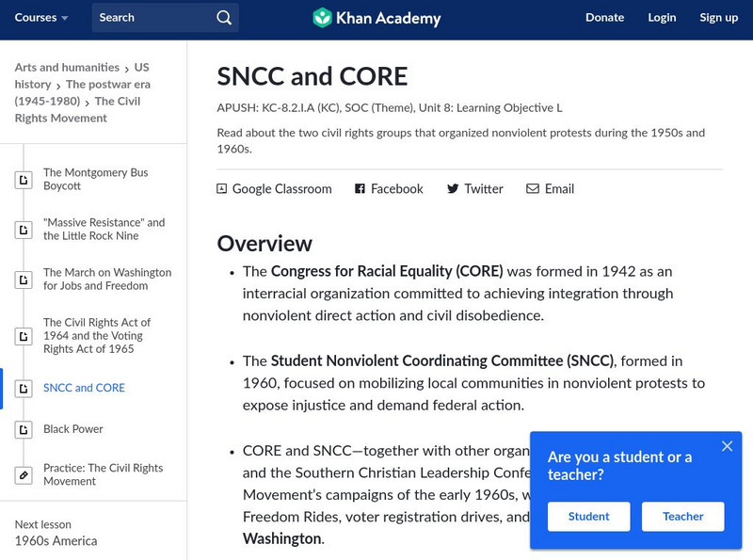This screenshot has height=560, width=753.
Task: Choose the Teacher button
Action: pyautogui.click(x=683, y=517)
